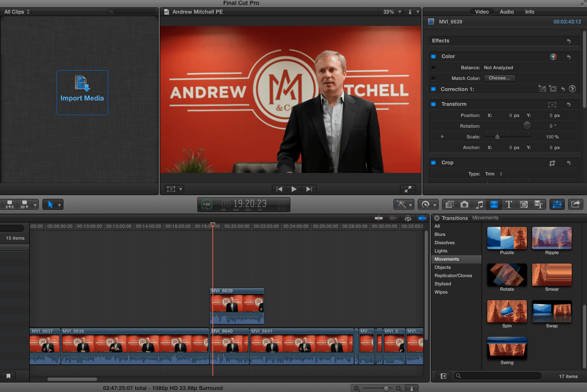Viewport: 587px width, 392px height.
Task: Jump to previous edit in viewer
Action: [279, 189]
